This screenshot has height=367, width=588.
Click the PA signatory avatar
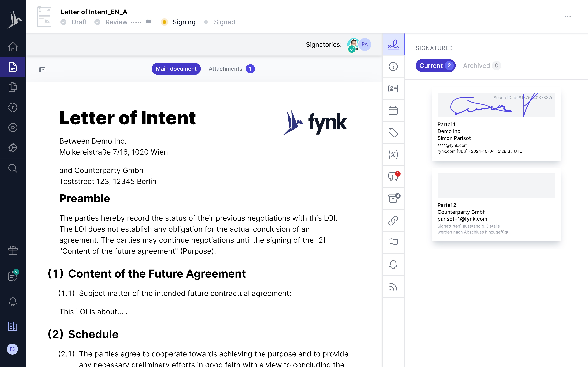pos(365,45)
